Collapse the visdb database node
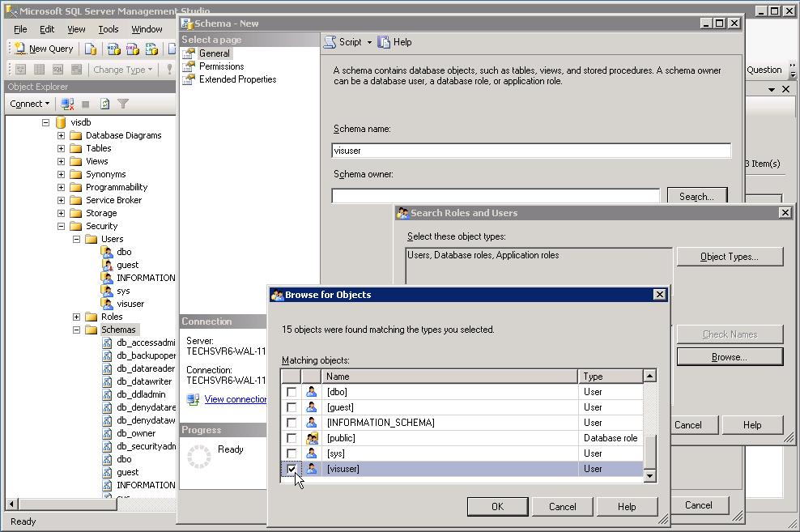This screenshot has width=800, height=532. (46, 122)
